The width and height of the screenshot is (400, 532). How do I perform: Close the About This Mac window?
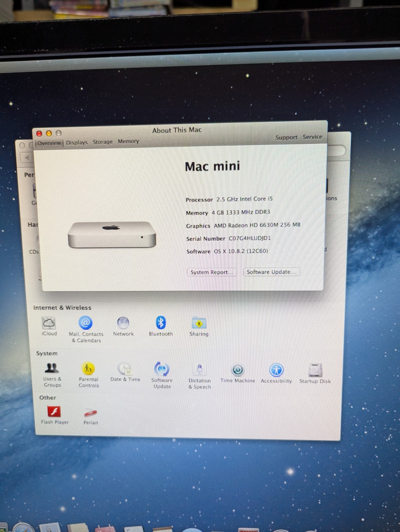click(x=39, y=134)
